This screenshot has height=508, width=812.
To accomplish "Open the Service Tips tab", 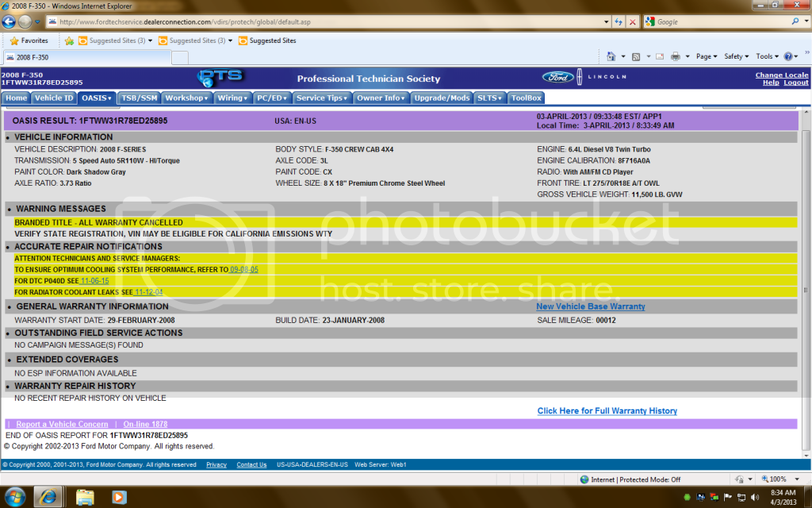I will (x=322, y=98).
